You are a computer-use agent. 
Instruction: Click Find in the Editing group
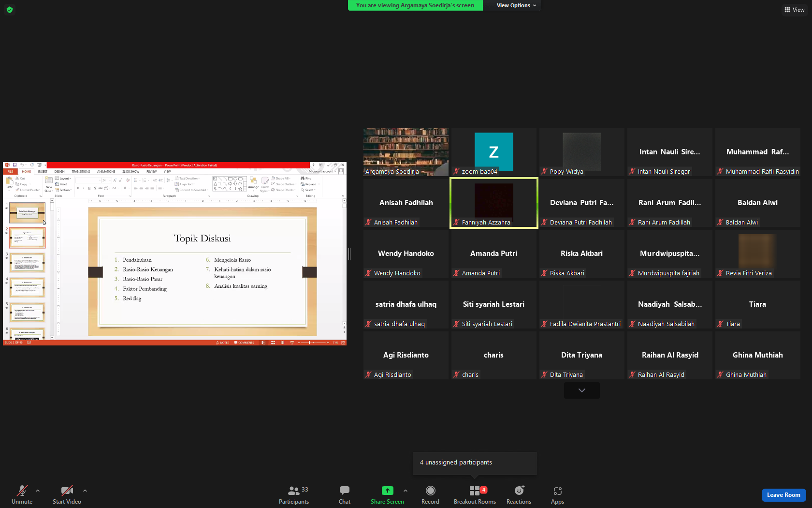coord(306,179)
